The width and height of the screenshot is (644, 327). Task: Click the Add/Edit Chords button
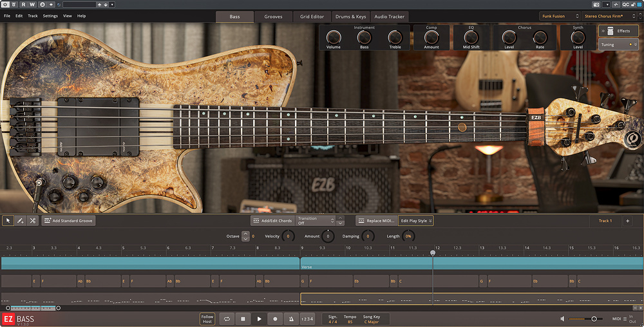pos(272,221)
